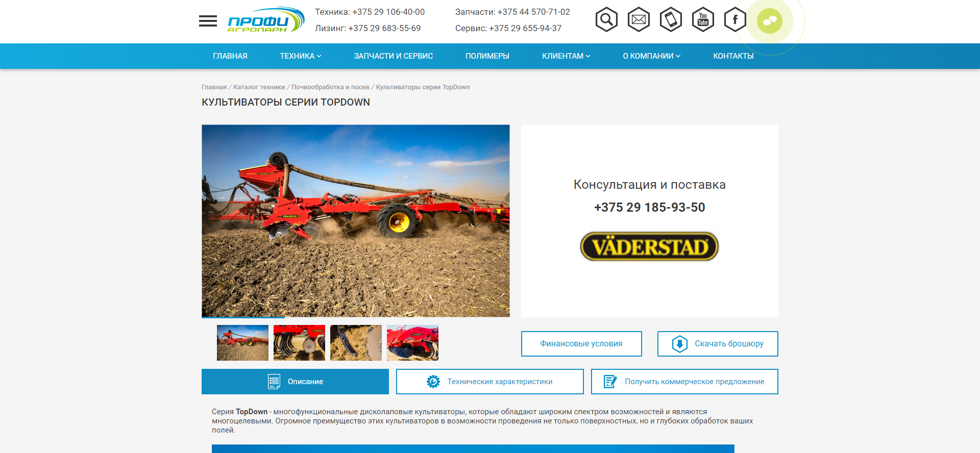This screenshot has height=453, width=980.
Task: Click the mobile phone hexagon icon
Action: [671, 20]
